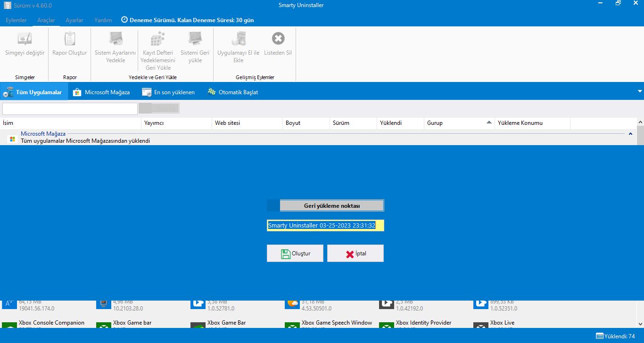Click the trial period clock notice
Viewport: 644px width, 343px height.
pos(188,20)
